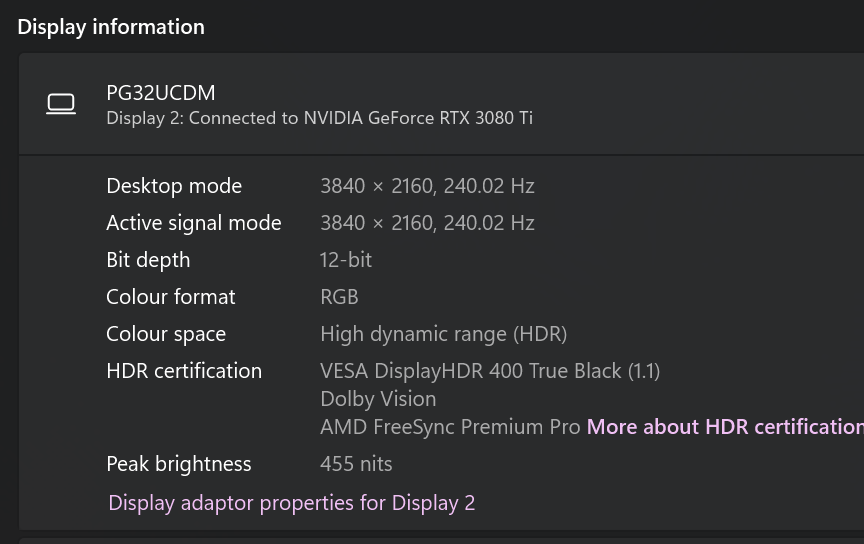Click the Colour format label

point(170,297)
